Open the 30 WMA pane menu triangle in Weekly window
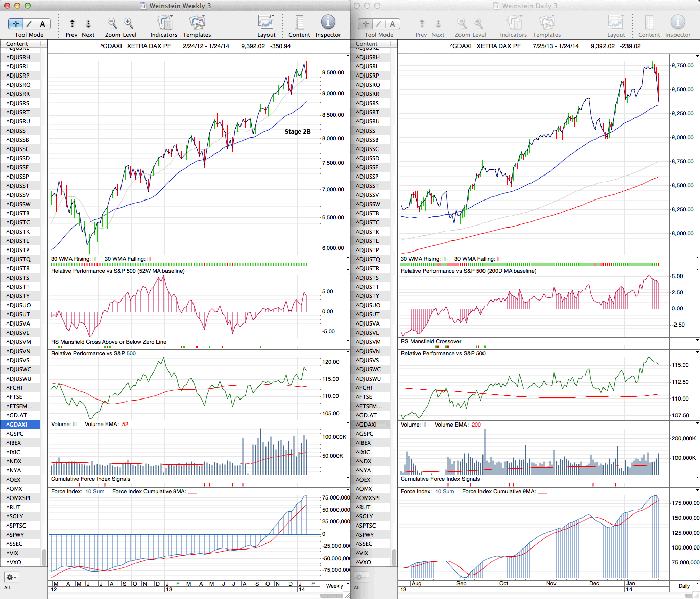This screenshot has height=599, width=700. coord(348,258)
